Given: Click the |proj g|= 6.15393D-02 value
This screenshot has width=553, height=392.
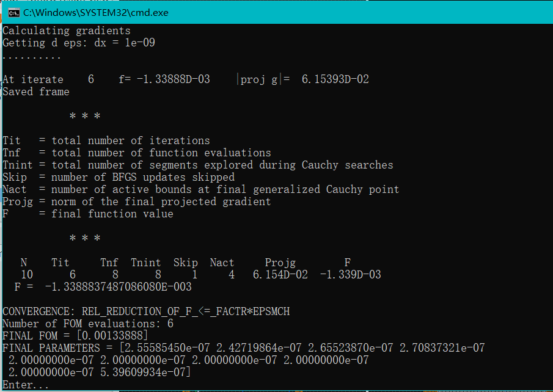Looking at the screenshot, I should pos(303,79).
